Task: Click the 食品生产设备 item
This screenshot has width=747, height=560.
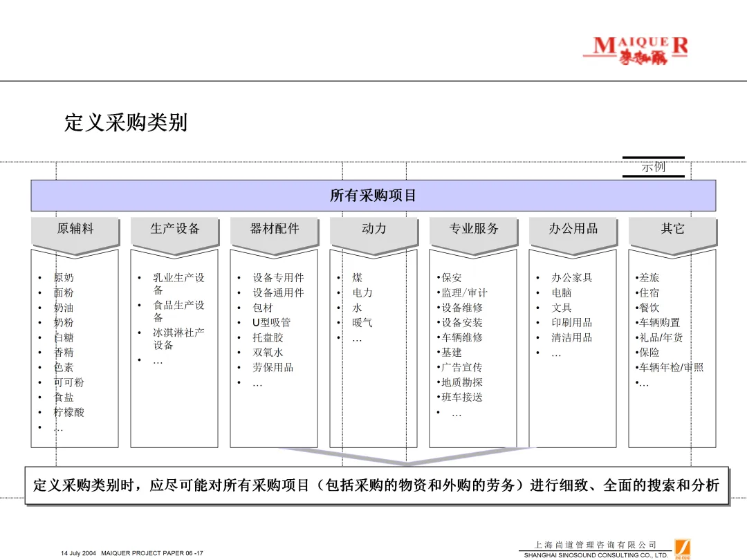Action: coord(178,311)
